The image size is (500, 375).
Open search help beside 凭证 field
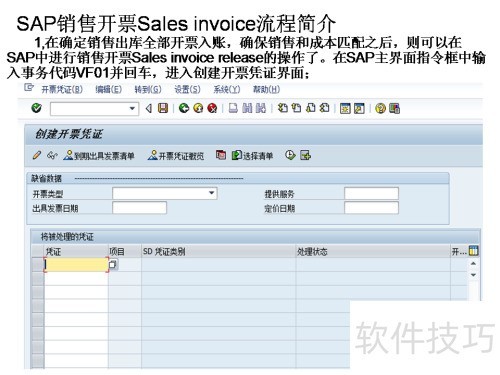coord(113,265)
